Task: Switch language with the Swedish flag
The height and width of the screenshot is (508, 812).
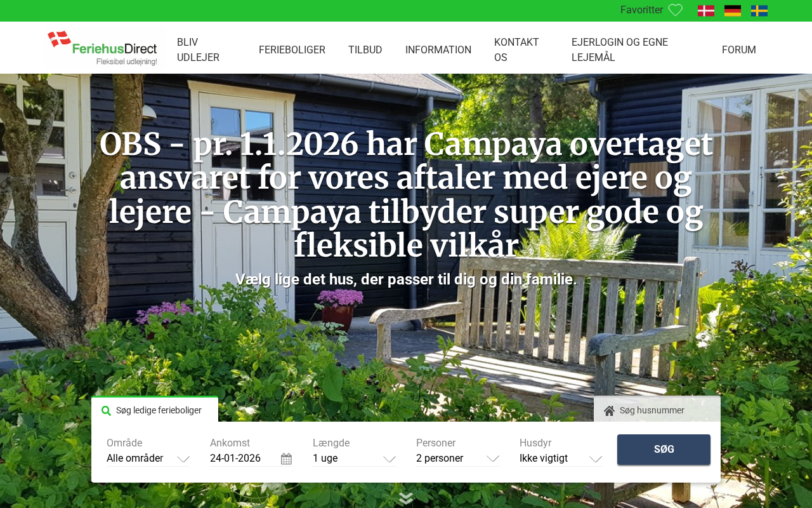Action: (759, 11)
